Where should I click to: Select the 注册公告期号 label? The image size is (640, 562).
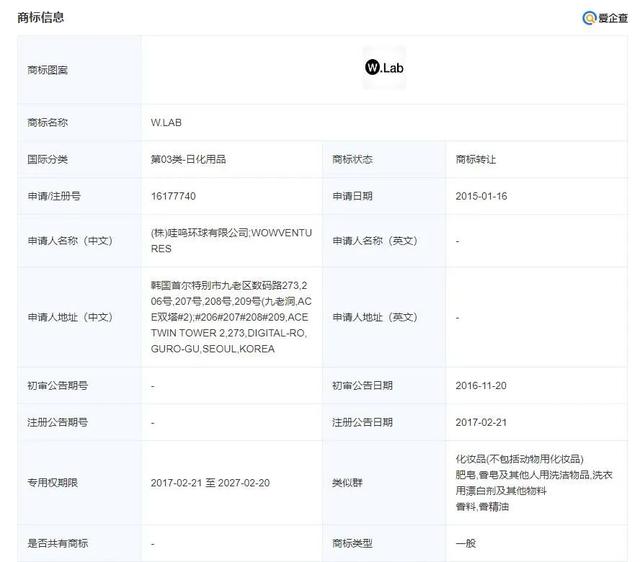coord(58,422)
